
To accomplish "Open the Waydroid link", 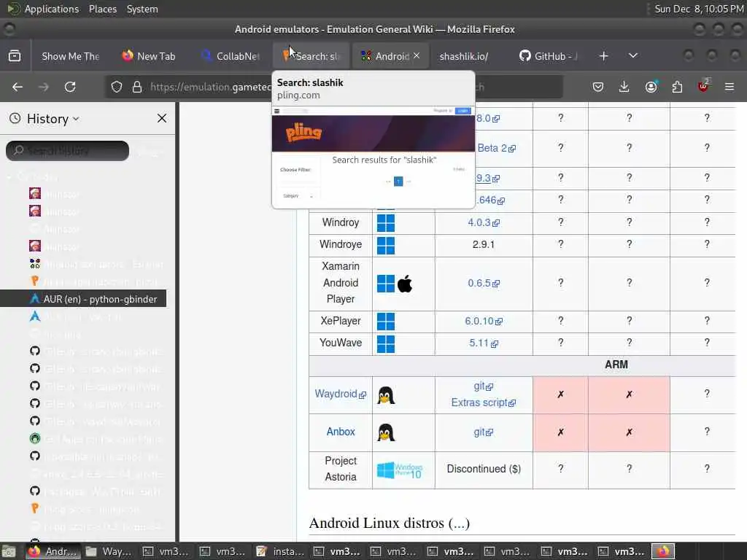I will coord(340,394).
